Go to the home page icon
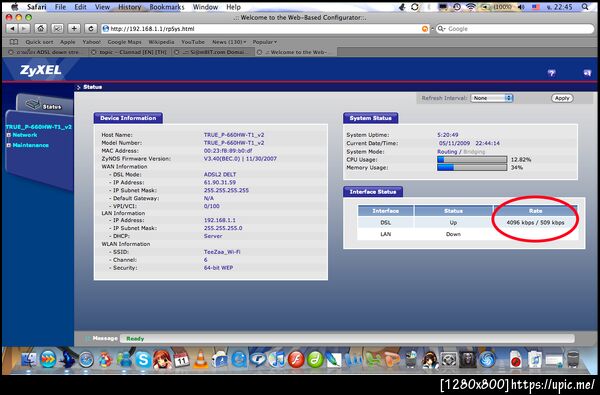600x395 pixels. (41, 29)
